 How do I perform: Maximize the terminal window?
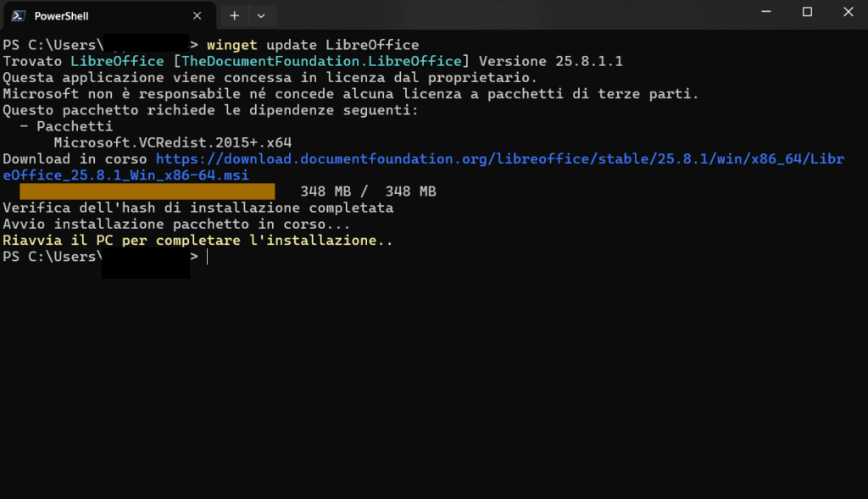point(807,12)
